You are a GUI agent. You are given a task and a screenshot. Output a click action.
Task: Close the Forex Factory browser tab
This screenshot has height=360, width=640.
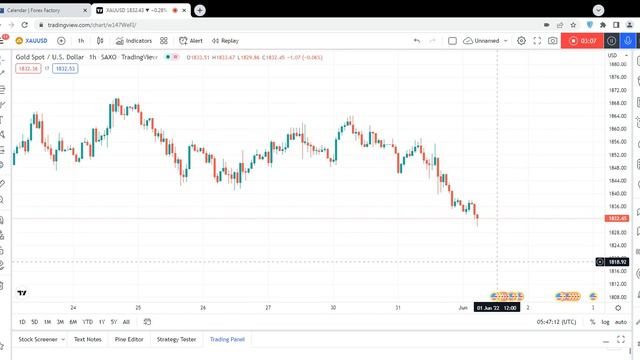85,10
